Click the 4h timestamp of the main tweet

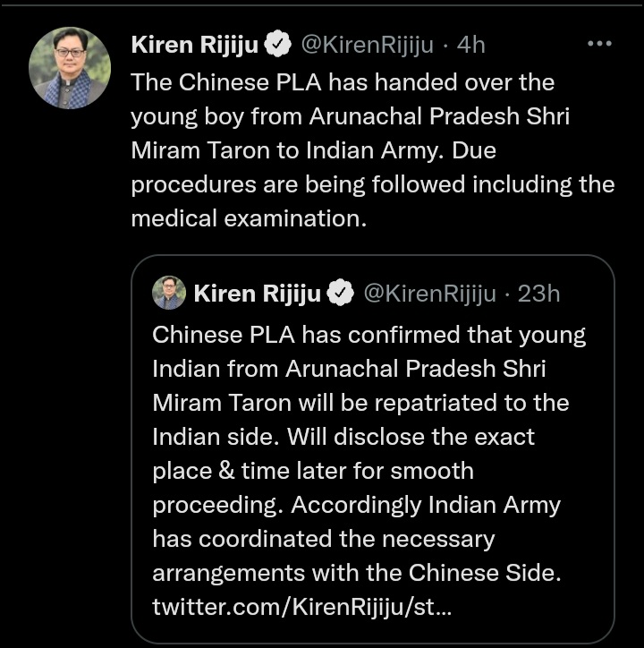(471, 44)
